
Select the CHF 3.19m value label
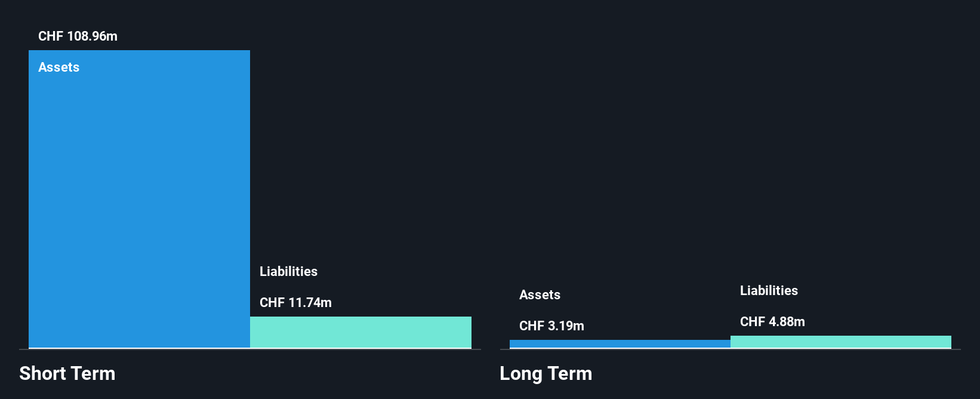pos(551,326)
